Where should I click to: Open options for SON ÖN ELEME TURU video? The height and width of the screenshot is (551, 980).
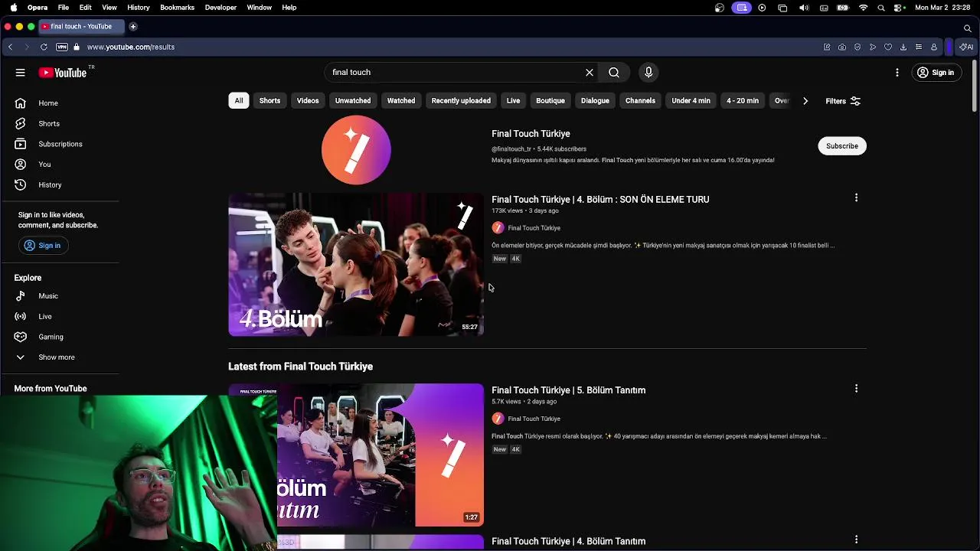(x=856, y=198)
